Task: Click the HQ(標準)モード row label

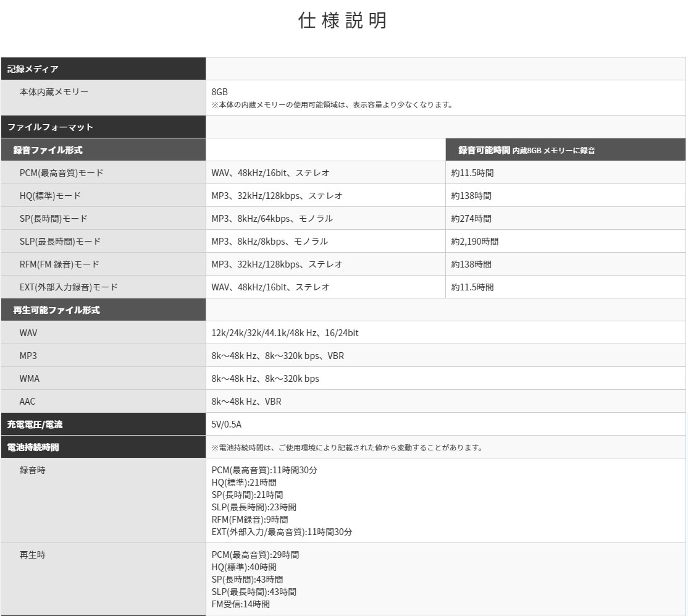Action: (x=50, y=196)
